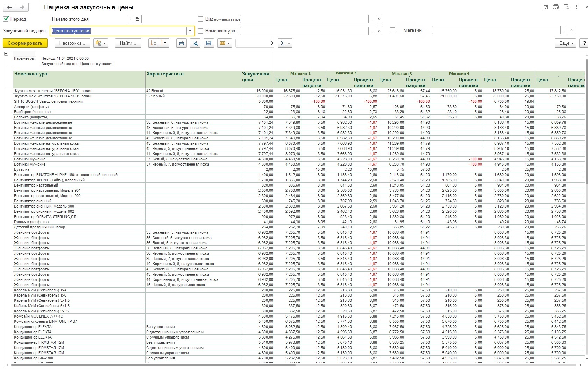This screenshot has height=371, width=588.
Task: Open Настройки... report settings
Action: tap(72, 43)
